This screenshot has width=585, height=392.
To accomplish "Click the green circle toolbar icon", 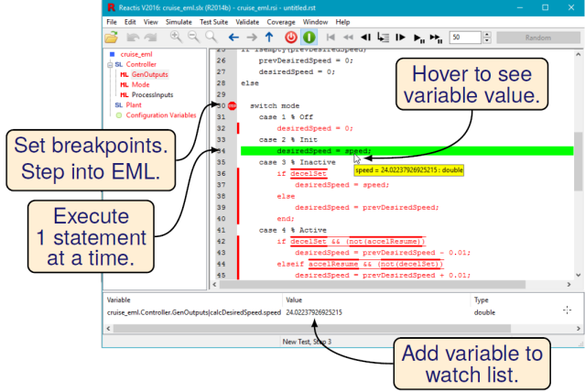I will (x=309, y=38).
